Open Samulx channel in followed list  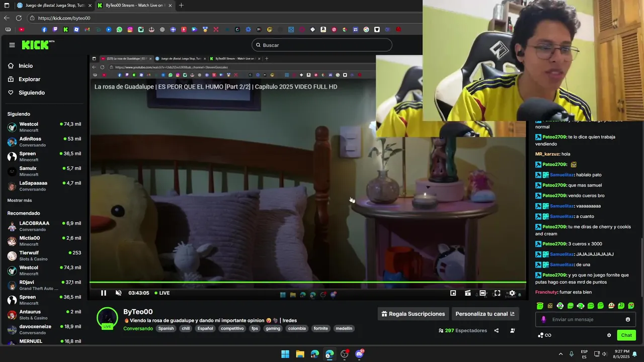(x=44, y=171)
